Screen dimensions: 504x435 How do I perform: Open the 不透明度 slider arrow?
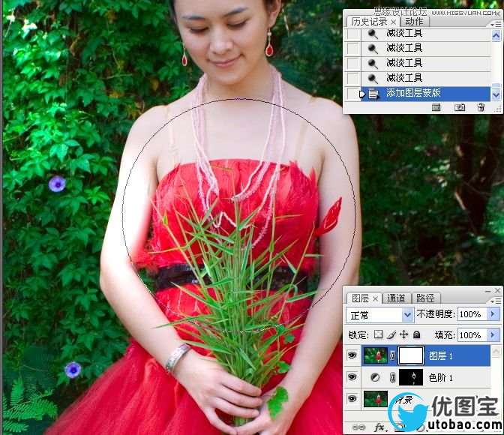coord(493,313)
